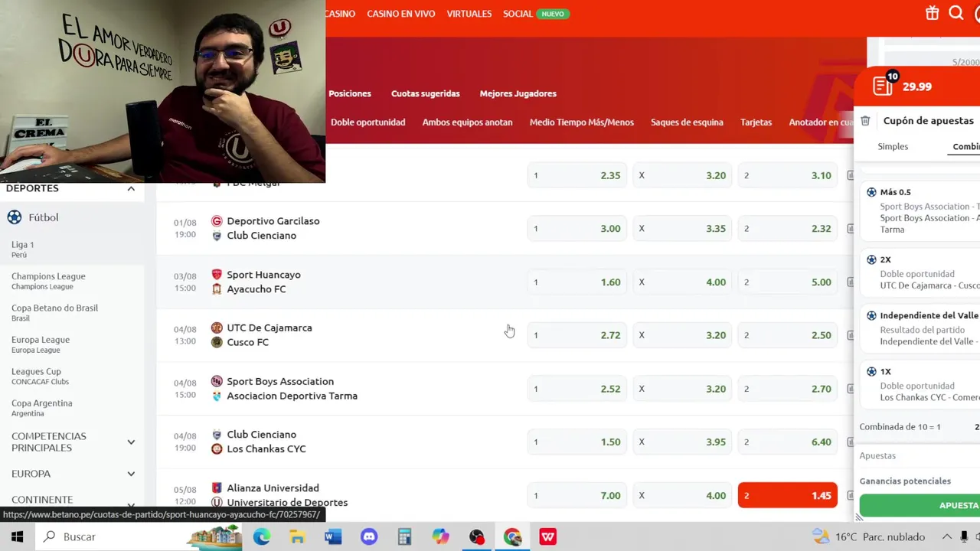Select the Simples coupon tab

click(893, 146)
